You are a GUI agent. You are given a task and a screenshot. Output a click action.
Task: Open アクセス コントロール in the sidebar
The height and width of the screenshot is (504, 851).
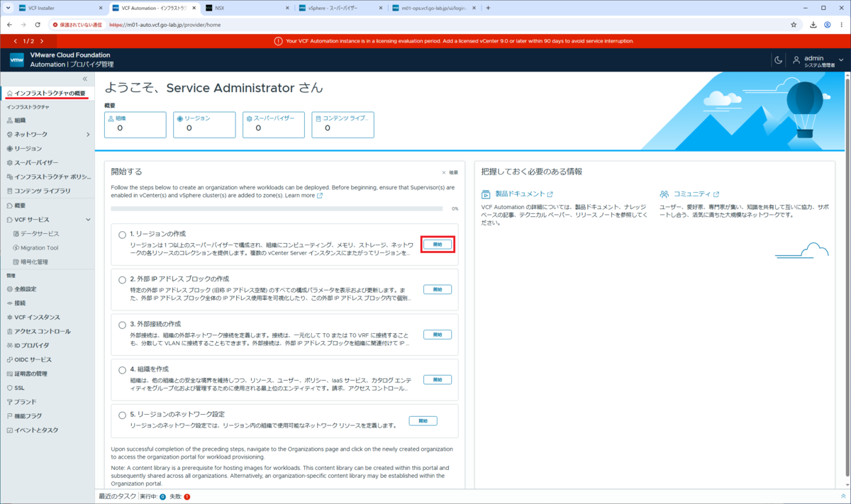[38, 332]
